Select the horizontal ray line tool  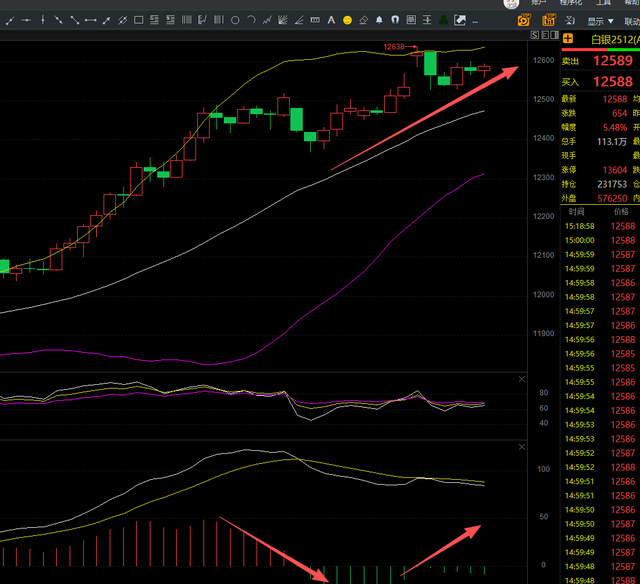pos(26,20)
